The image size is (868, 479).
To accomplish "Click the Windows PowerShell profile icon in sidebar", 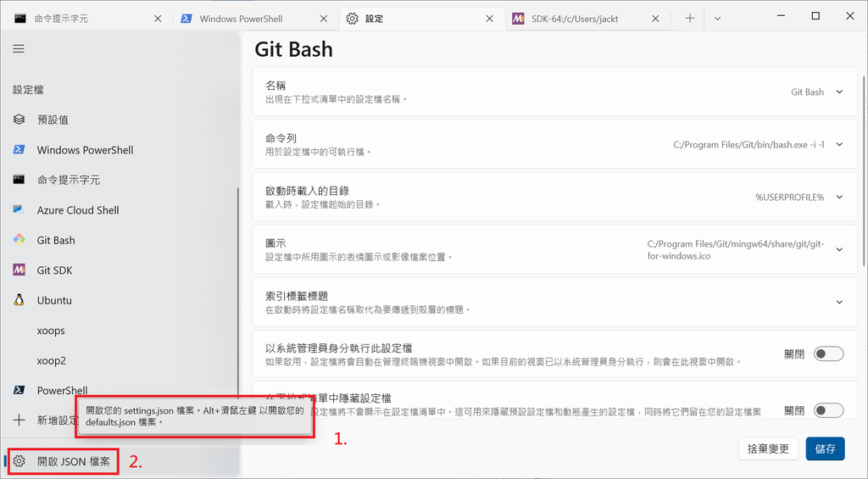I will tap(19, 149).
